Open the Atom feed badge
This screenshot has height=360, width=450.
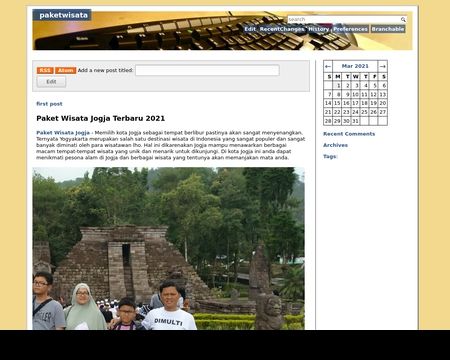(65, 70)
